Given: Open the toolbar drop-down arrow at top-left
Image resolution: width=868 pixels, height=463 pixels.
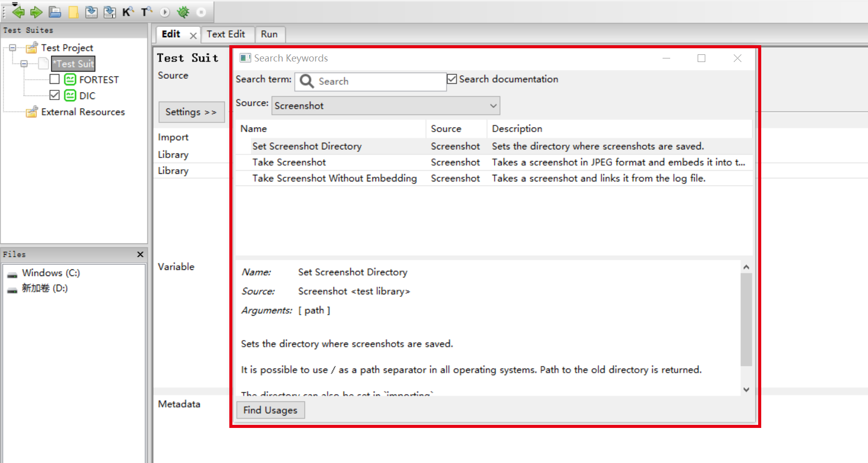Looking at the screenshot, I should (x=15, y=4).
